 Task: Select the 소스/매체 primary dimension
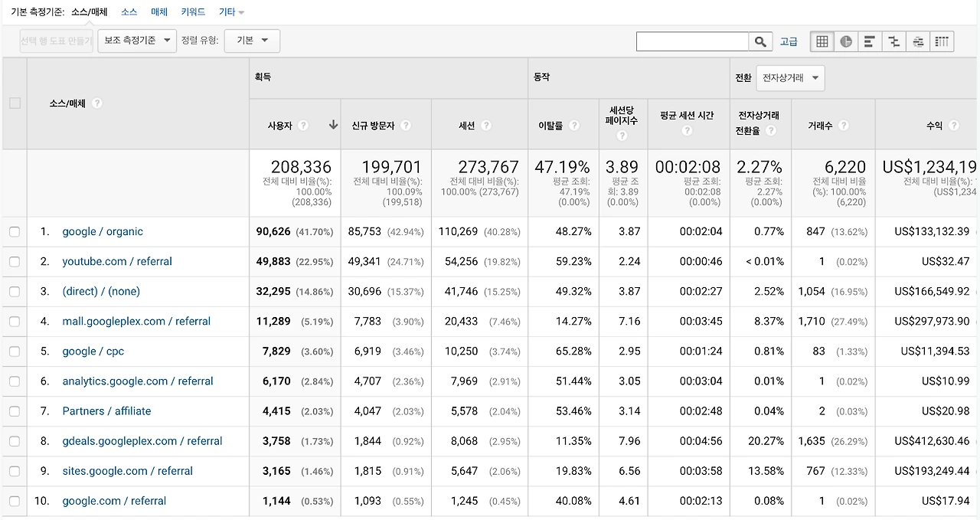tap(89, 12)
